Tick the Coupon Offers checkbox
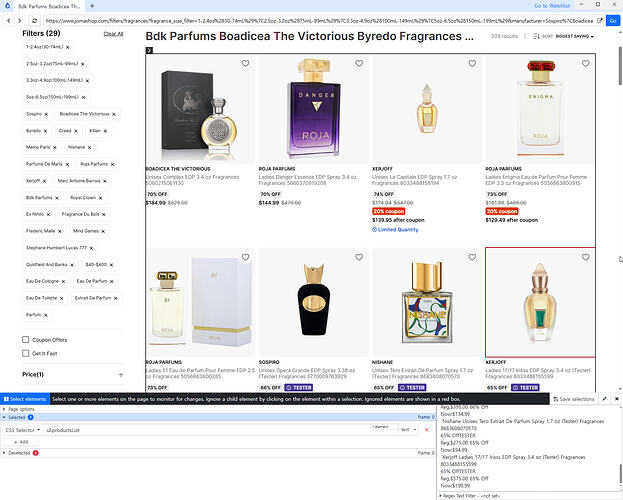 tap(26, 339)
